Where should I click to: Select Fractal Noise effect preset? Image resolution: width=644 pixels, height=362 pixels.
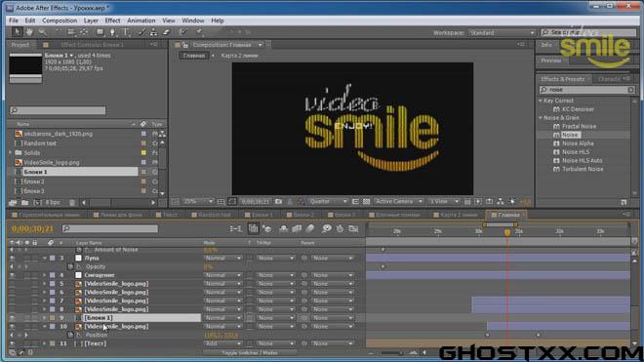point(579,127)
